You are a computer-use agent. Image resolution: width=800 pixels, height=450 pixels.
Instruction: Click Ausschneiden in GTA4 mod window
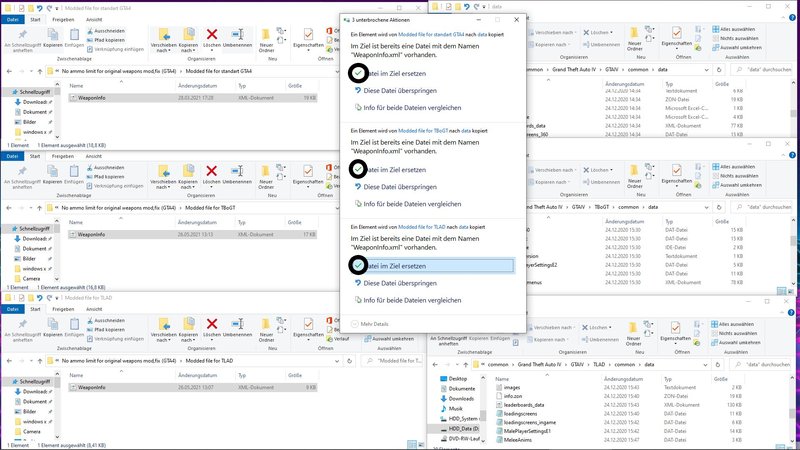click(x=106, y=31)
